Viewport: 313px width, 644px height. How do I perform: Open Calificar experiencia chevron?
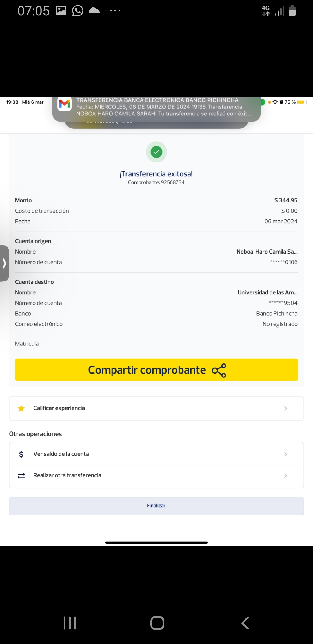tap(285, 408)
